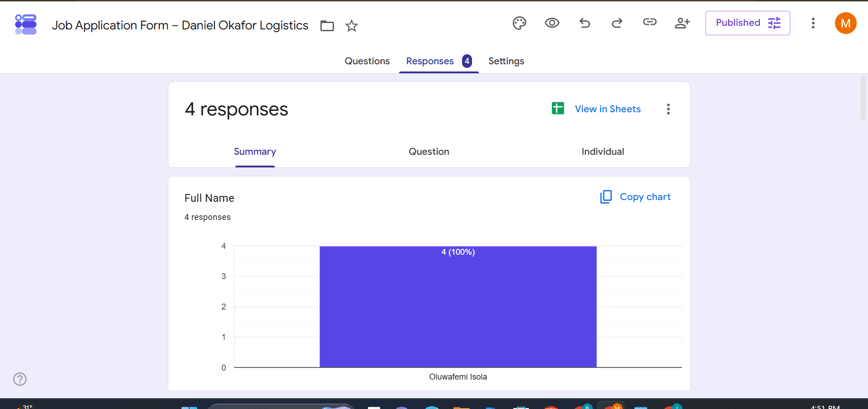Undo the last change

click(x=585, y=23)
